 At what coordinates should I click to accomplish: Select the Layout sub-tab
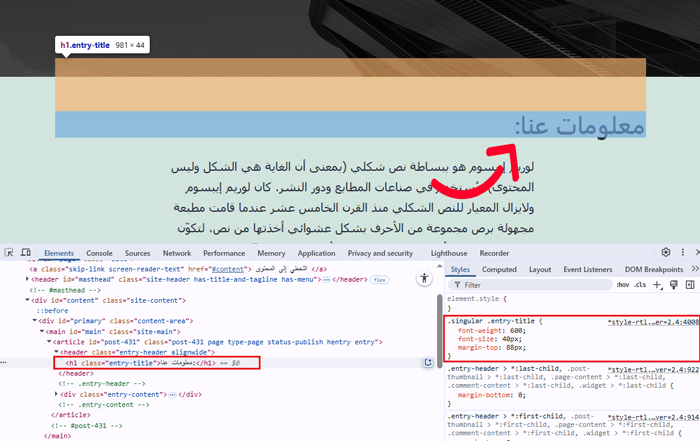(540, 269)
